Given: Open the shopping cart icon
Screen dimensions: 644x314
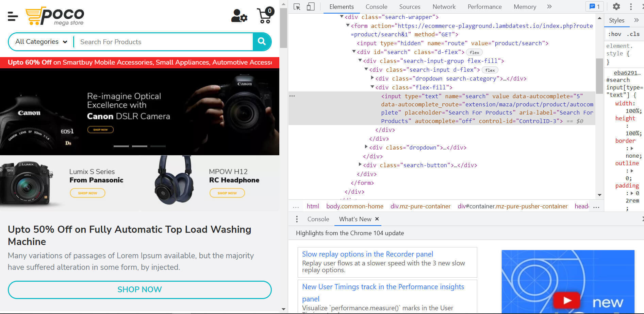Looking at the screenshot, I should pos(265,16).
